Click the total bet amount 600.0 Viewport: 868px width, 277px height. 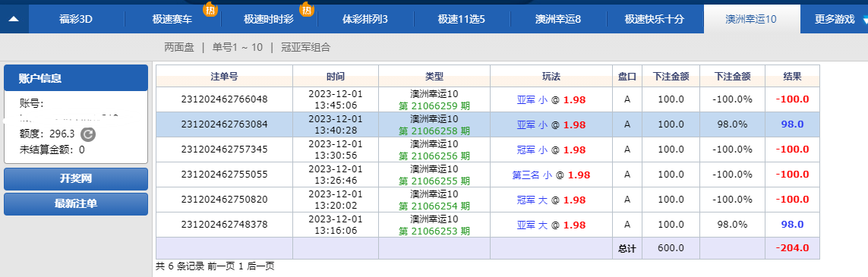pyautogui.click(x=671, y=249)
